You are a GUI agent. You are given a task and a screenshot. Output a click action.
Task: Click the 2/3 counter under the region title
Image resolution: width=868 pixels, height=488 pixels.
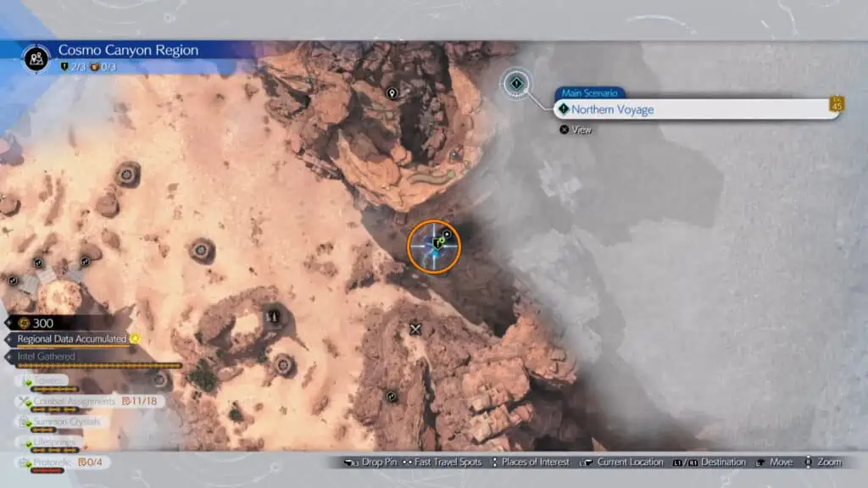(78, 67)
